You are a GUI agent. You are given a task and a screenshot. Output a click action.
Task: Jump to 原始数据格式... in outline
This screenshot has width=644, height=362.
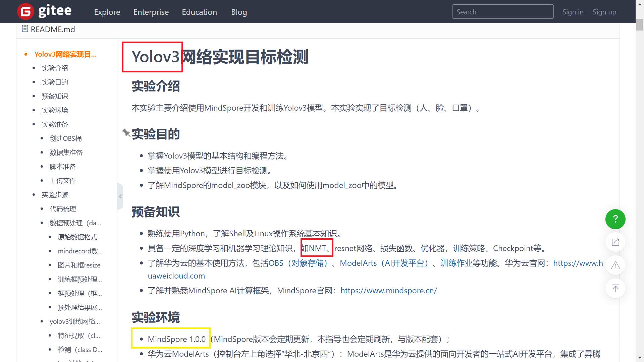[x=80, y=237]
